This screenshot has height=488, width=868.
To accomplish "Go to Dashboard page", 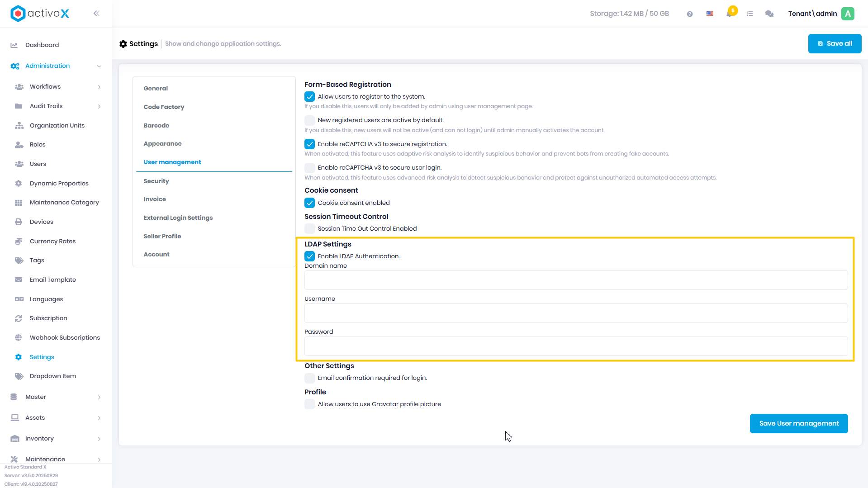I will click(42, 45).
